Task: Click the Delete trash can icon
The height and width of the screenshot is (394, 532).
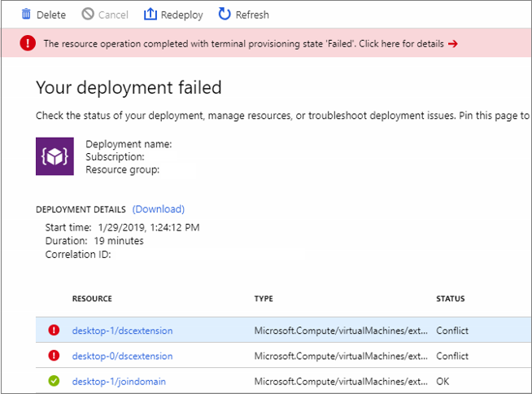Action: click(x=26, y=15)
